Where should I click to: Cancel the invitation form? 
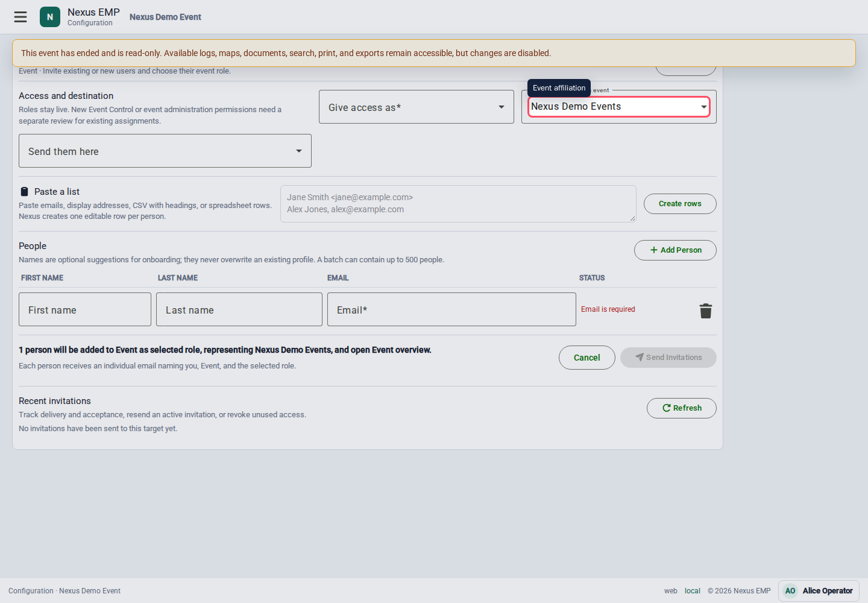[x=587, y=358]
